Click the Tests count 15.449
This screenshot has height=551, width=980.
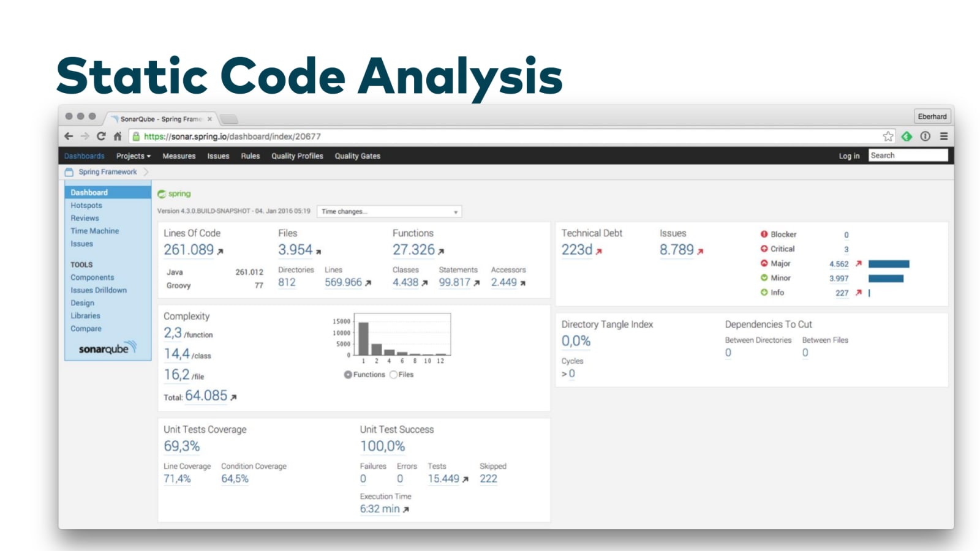click(443, 479)
